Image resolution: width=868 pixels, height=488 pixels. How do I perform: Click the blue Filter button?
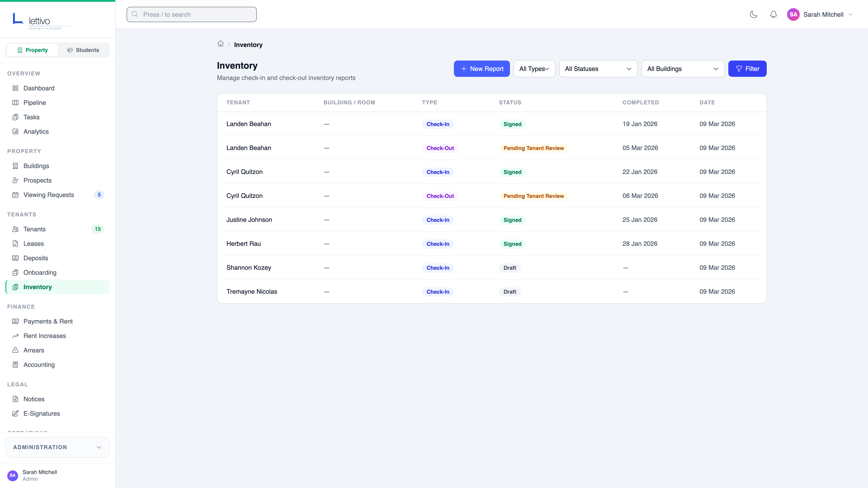(x=747, y=69)
